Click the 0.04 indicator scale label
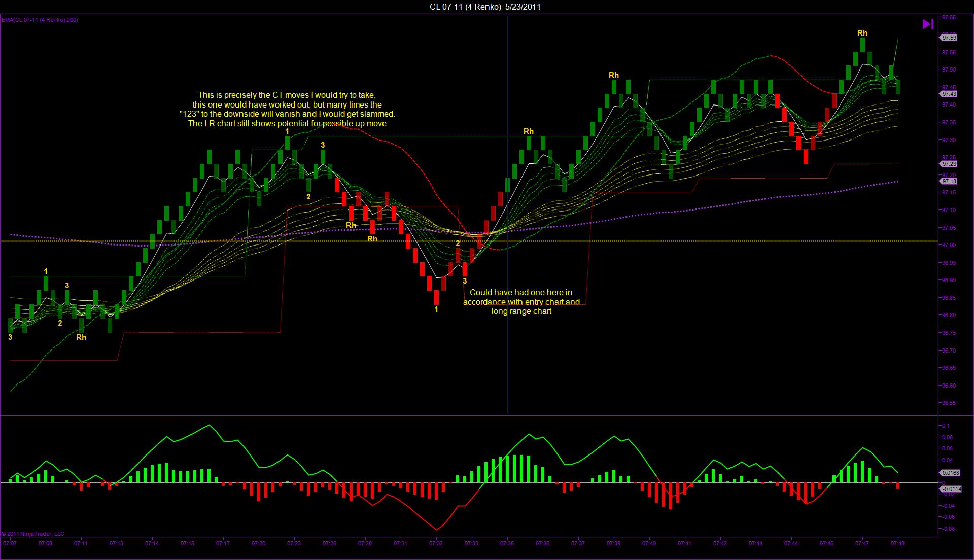The width and height of the screenshot is (974, 560). coord(948,460)
